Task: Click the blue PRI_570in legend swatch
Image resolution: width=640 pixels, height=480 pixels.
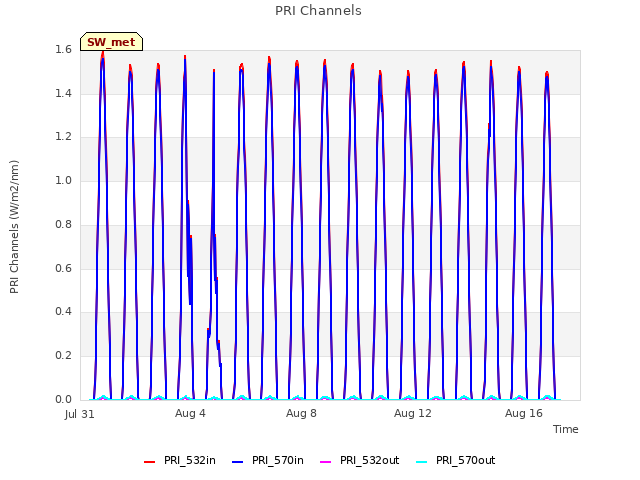Action: 237,462
